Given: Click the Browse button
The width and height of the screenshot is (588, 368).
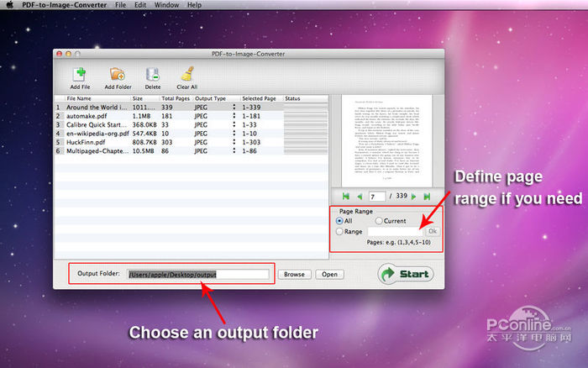Looking at the screenshot, I should (294, 274).
